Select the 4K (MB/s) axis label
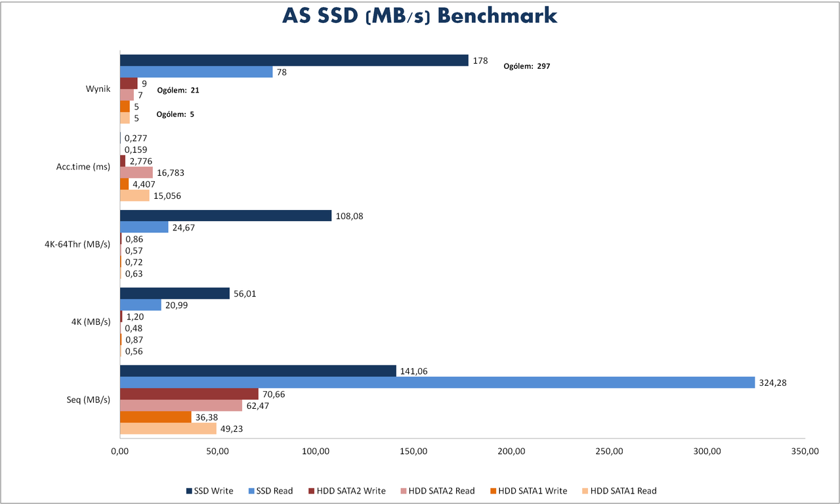Image resolution: width=840 pixels, height=504 pixels. pyautogui.click(x=91, y=322)
